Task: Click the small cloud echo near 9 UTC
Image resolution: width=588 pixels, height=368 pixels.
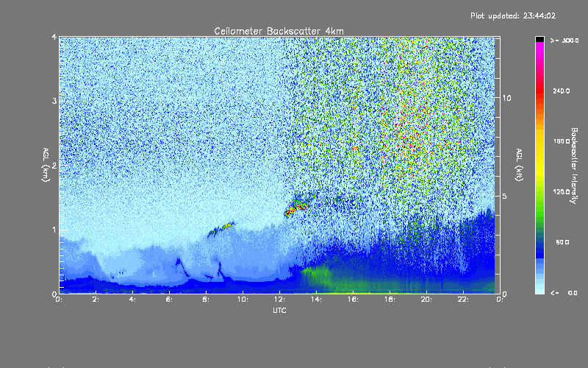Action: point(221,229)
